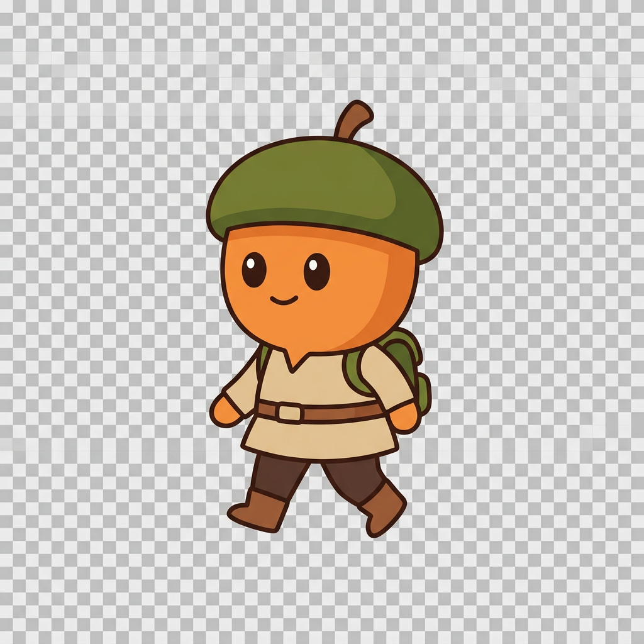
Task: Click the character's right eye
Action: tap(317, 272)
